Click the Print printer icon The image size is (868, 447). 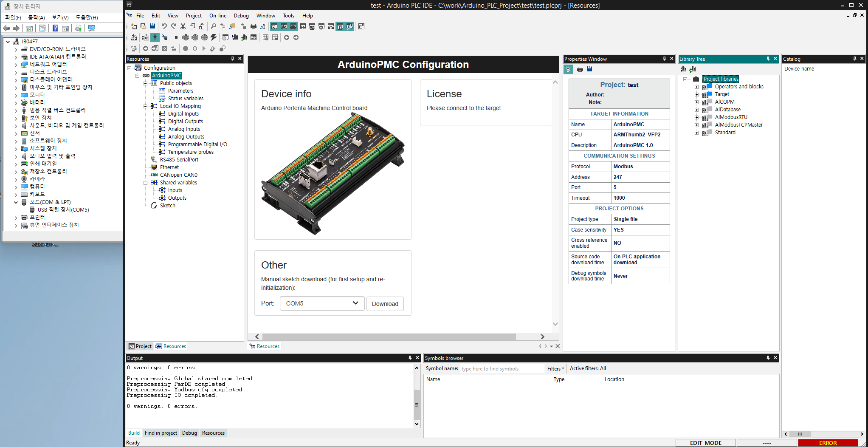pyautogui.click(x=254, y=26)
